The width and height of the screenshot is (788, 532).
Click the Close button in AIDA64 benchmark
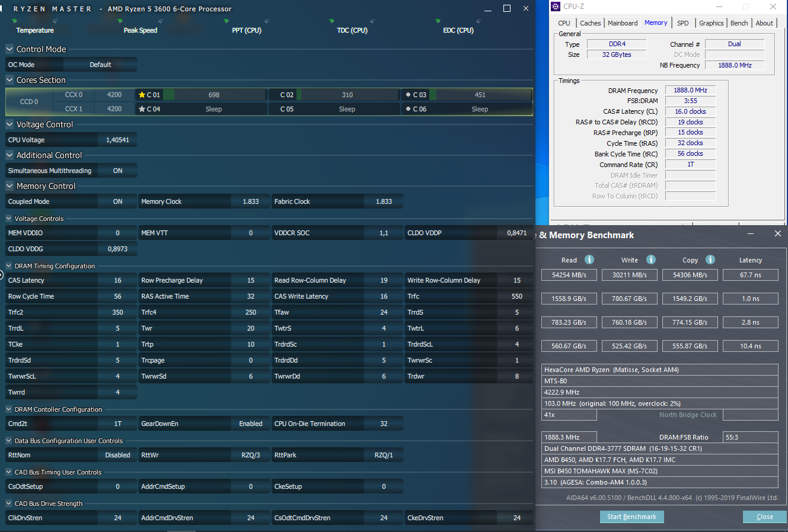pyautogui.click(x=765, y=517)
